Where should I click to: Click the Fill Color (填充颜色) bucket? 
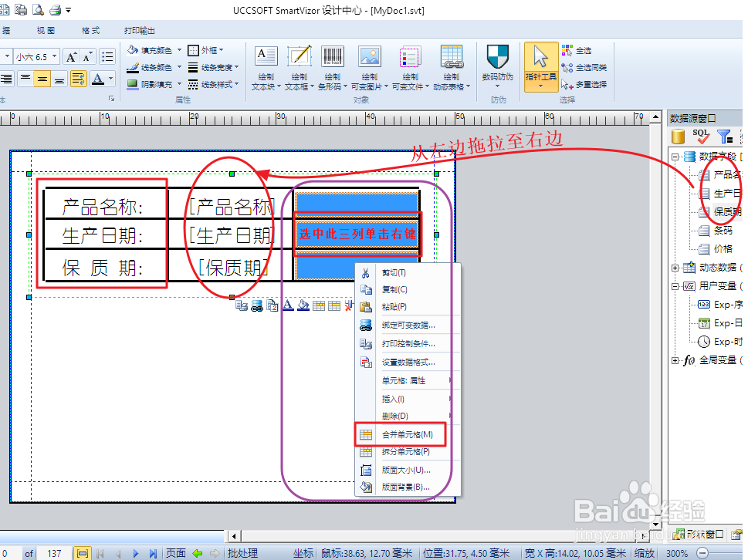click(133, 49)
